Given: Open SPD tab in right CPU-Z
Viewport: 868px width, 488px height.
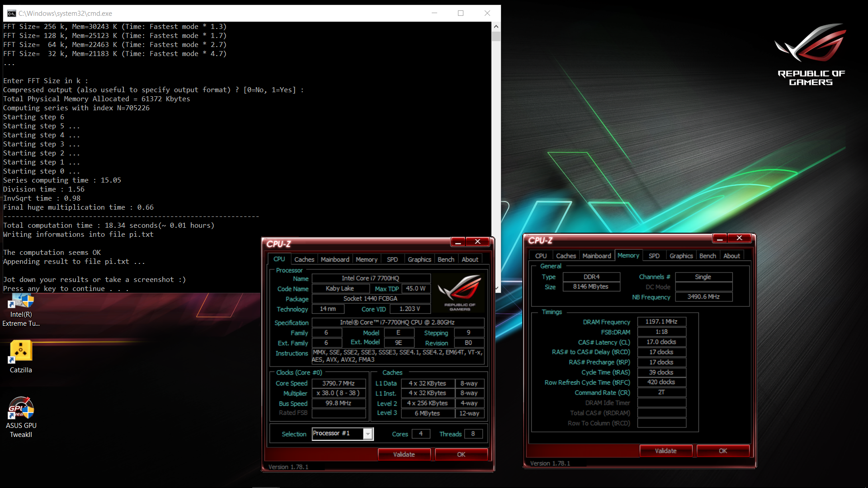Looking at the screenshot, I should [654, 256].
